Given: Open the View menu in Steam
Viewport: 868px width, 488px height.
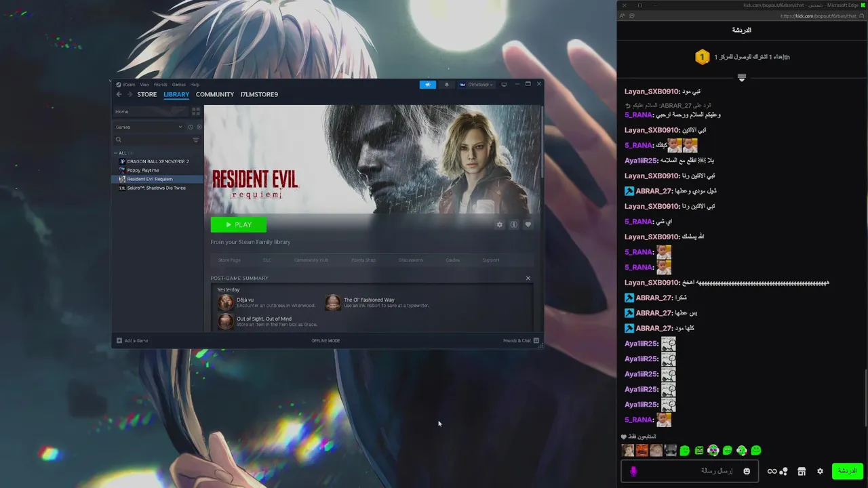Looking at the screenshot, I should (144, 85).
